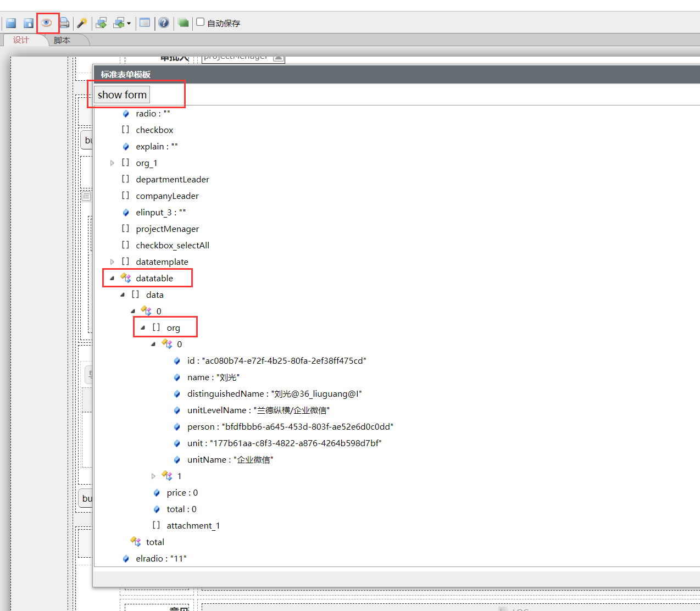Select the distinguishedName value row

(x=274, y=394)
